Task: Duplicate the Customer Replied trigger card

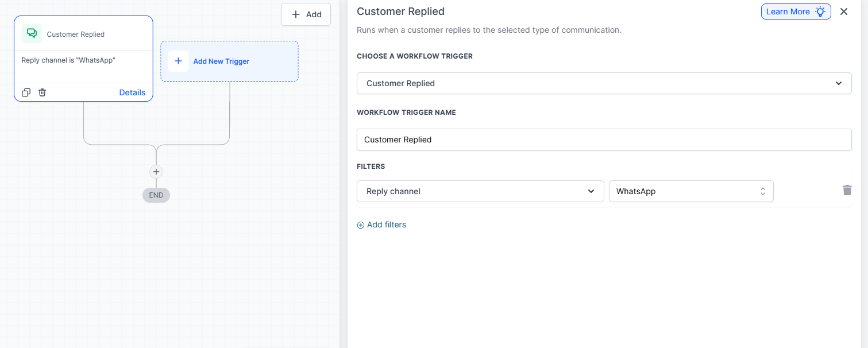Action: 26,92
